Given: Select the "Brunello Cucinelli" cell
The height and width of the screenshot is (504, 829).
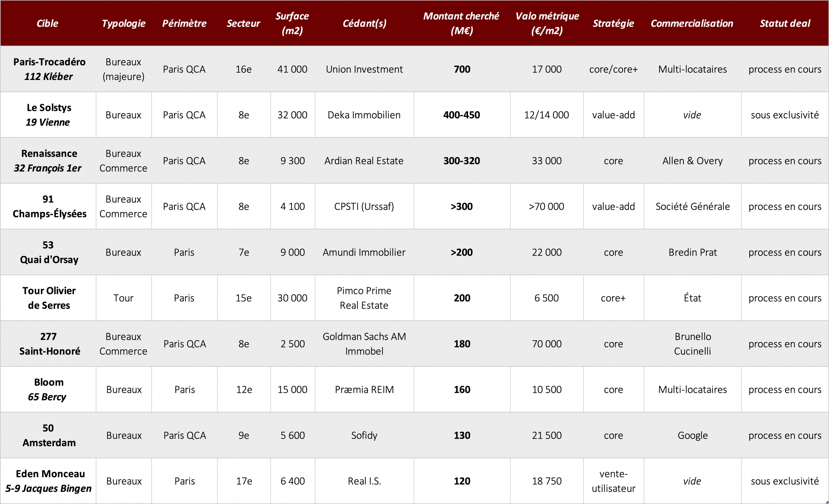Looking at the screenshot, I should point(692,343).
